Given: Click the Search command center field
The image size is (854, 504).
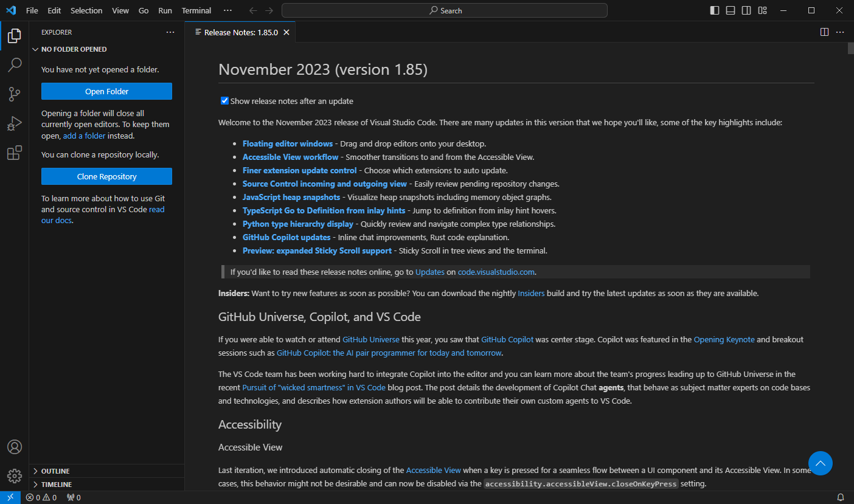Looking at the screenshot, I should pos(445,10).
